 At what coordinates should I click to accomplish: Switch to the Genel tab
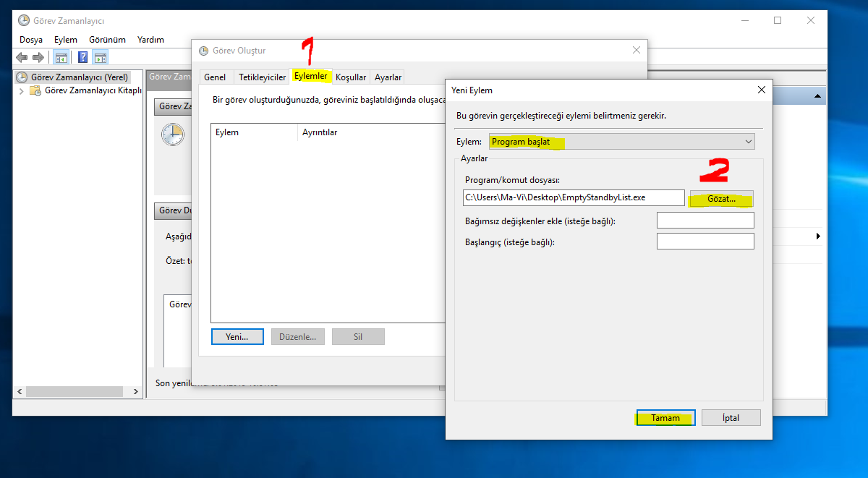[x=215, y=77]
